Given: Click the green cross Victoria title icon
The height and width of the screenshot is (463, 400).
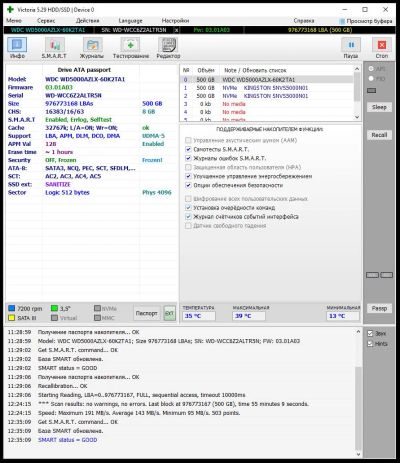Looking at the screenshot, I should coord(10,9).
